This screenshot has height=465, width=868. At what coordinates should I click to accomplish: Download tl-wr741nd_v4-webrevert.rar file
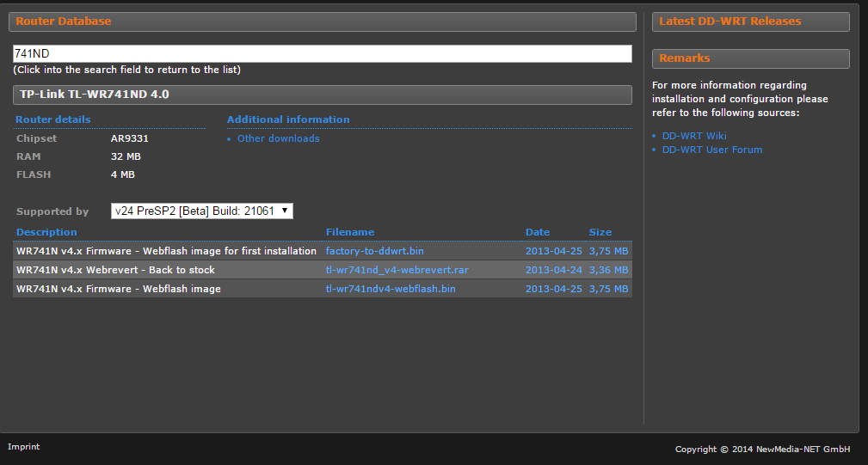(397, 270)
